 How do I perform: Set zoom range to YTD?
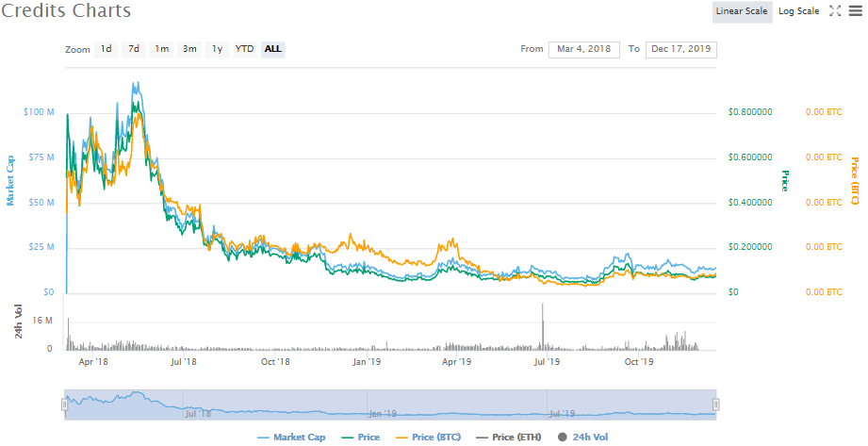[x=244, y=49]
